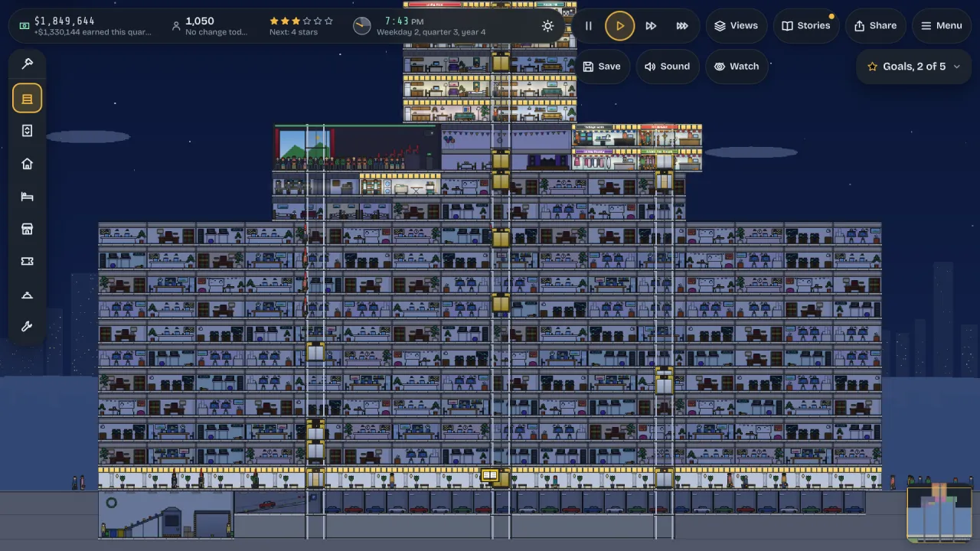The image size is (980, 551).
Task: Pause the game simulation
Action: pos(588,26)
